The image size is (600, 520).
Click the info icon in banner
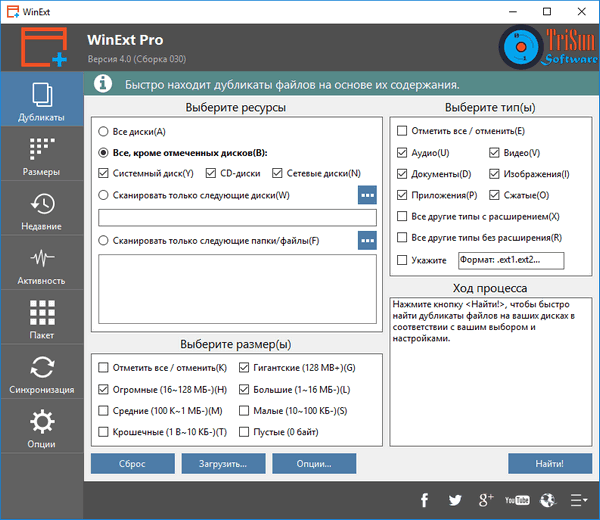[x=103, y=84]
